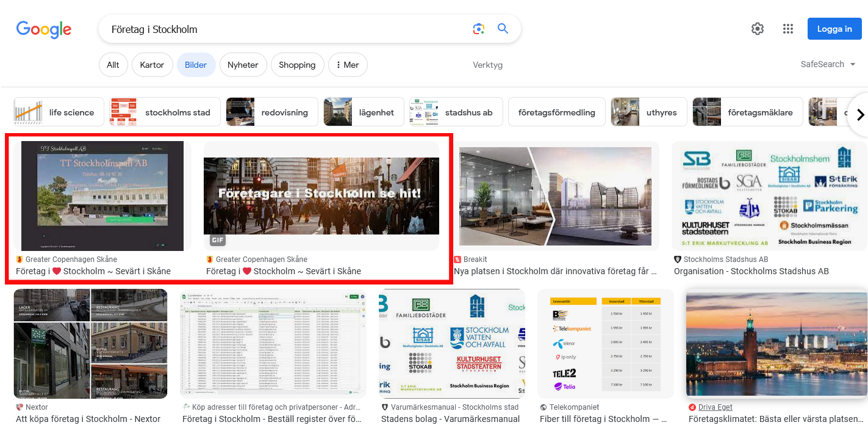
Task: Select the Bilder tab
Action: [x=196, y=65]
